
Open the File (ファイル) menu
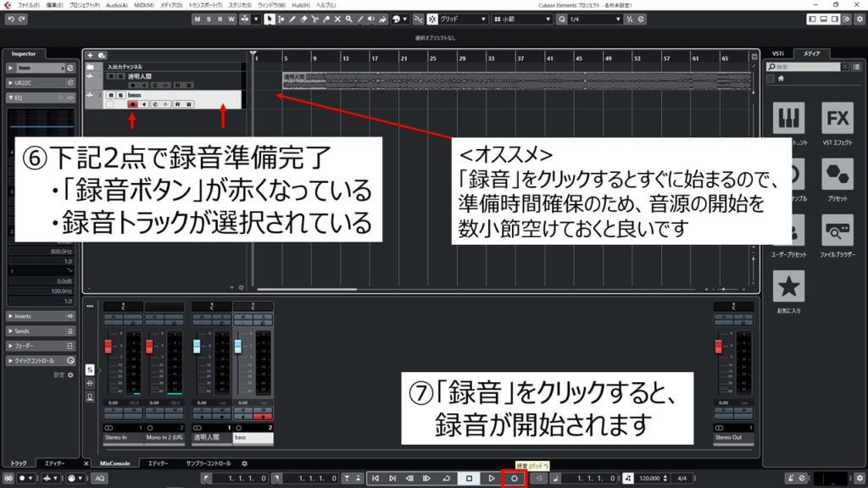28,5
